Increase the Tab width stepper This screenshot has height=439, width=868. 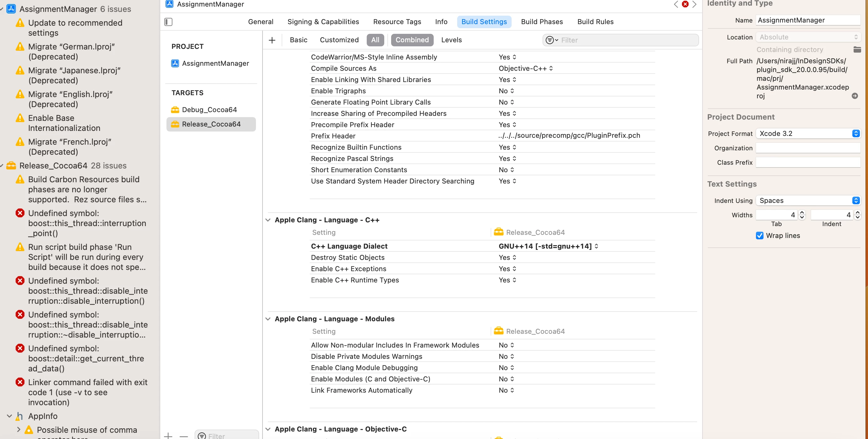tap(802, 212)
